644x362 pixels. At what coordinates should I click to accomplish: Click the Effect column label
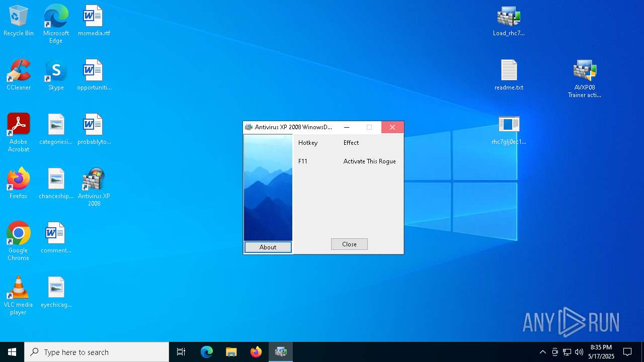[351, 143]
